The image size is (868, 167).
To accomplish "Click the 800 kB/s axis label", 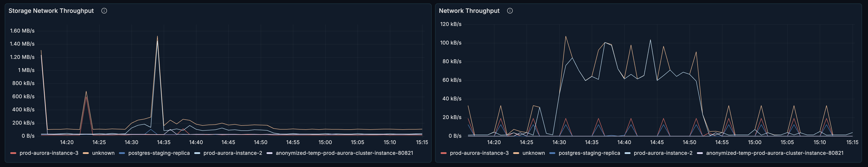I will point(23,83).
